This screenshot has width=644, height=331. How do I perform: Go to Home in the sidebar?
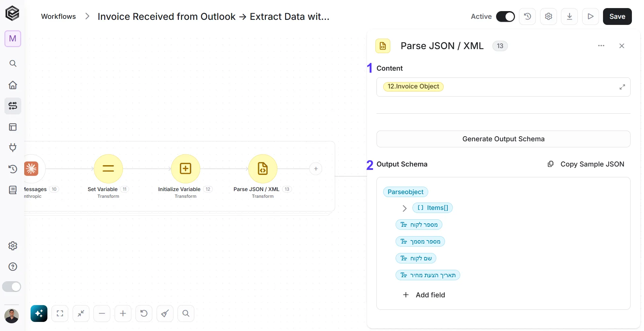click(x=13, y=85)
